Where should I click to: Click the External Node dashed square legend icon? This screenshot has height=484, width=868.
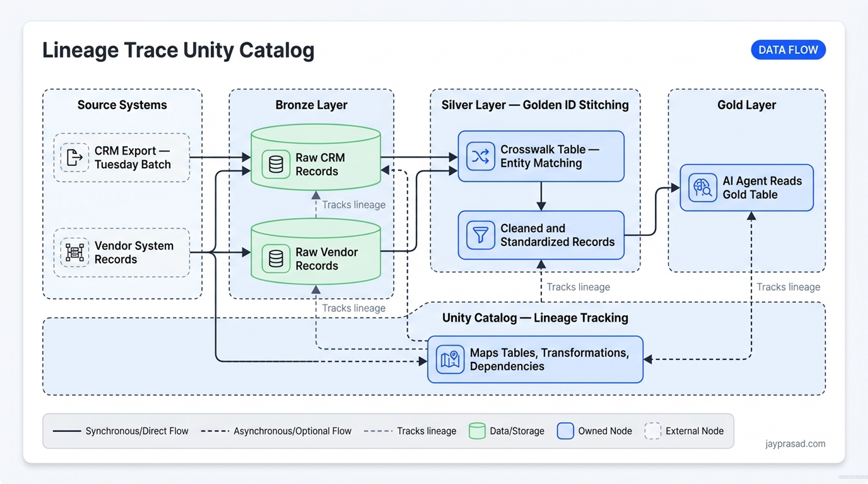tap(653, 431)
